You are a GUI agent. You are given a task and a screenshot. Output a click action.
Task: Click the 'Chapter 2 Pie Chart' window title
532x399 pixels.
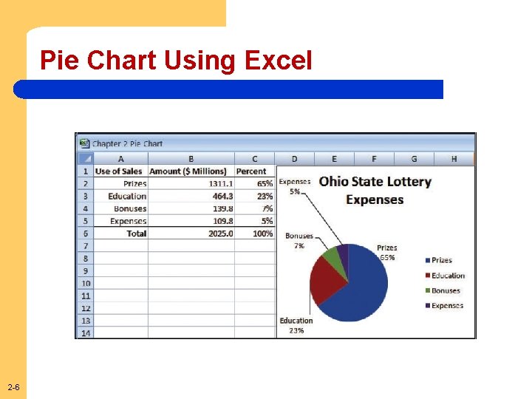pos(127,144)
